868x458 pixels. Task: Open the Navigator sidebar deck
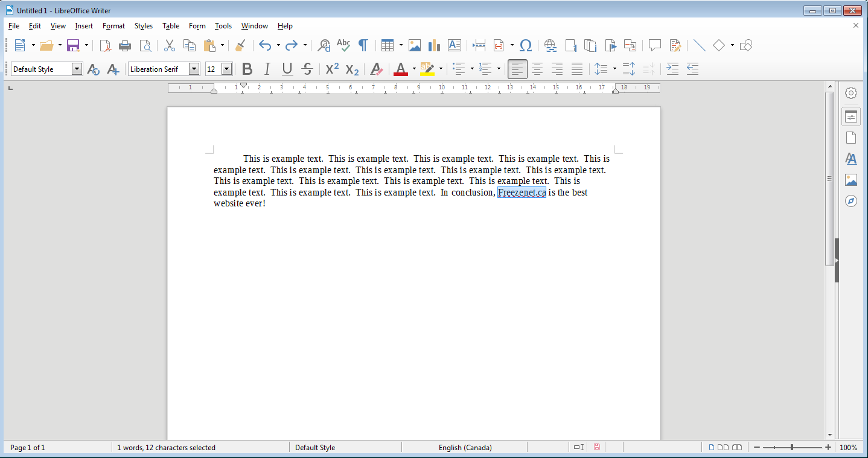click(x=851, y=201)
